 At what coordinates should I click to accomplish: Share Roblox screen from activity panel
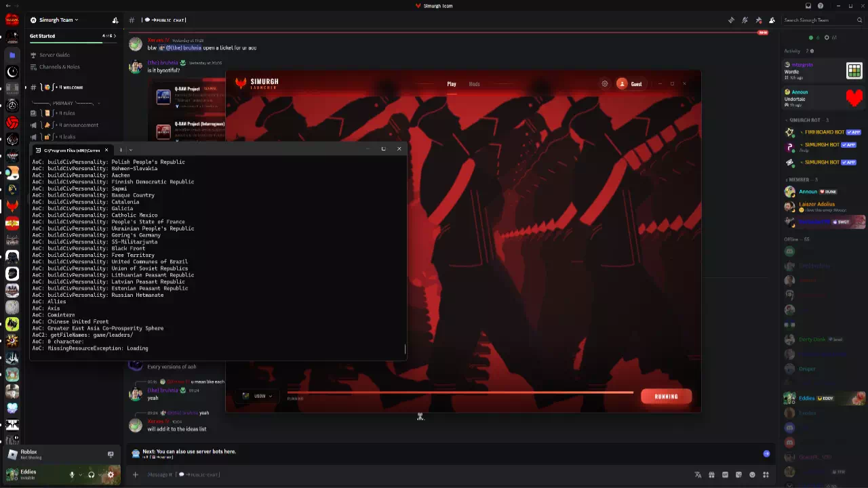click(111, 454)
